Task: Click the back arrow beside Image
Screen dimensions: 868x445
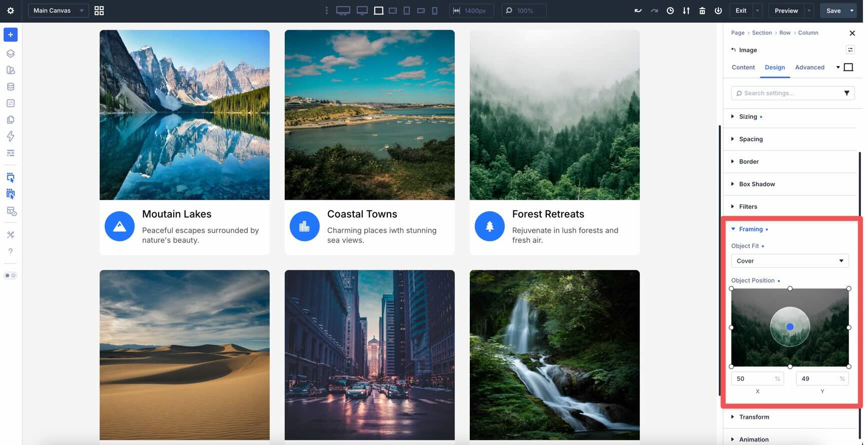Action: pyautogui.click(x=733, y=50)
